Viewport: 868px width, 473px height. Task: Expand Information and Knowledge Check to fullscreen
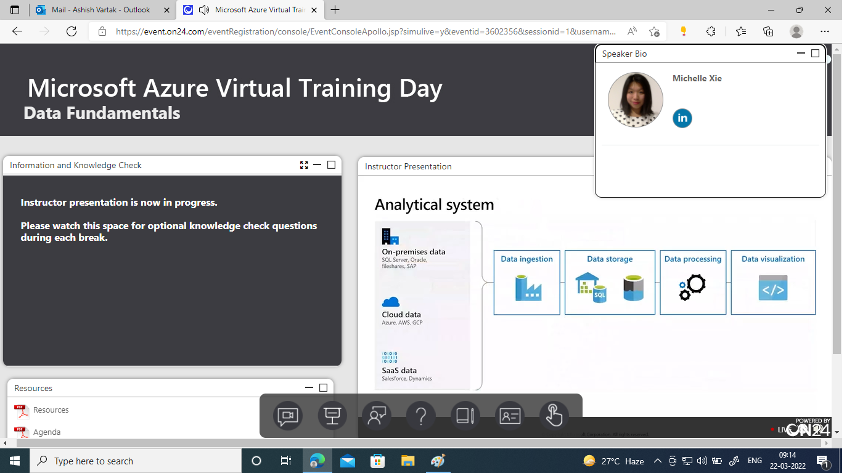pos(304,165)
